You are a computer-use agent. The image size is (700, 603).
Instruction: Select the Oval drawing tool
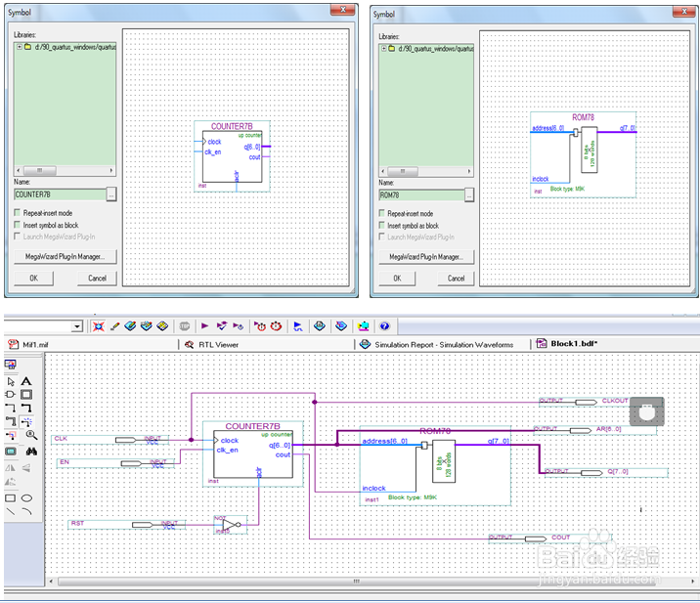click(26, 498)
